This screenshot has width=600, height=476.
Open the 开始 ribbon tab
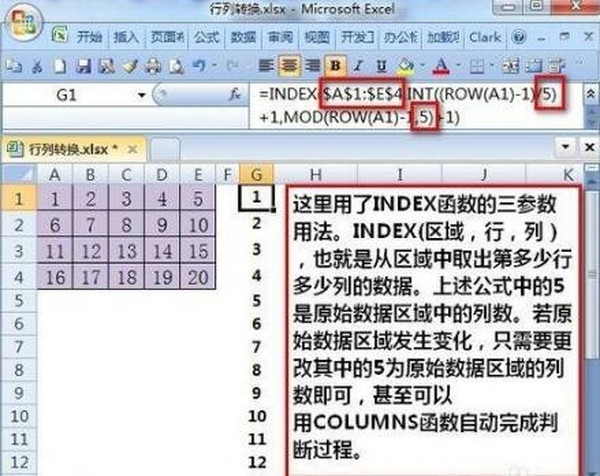90,37
